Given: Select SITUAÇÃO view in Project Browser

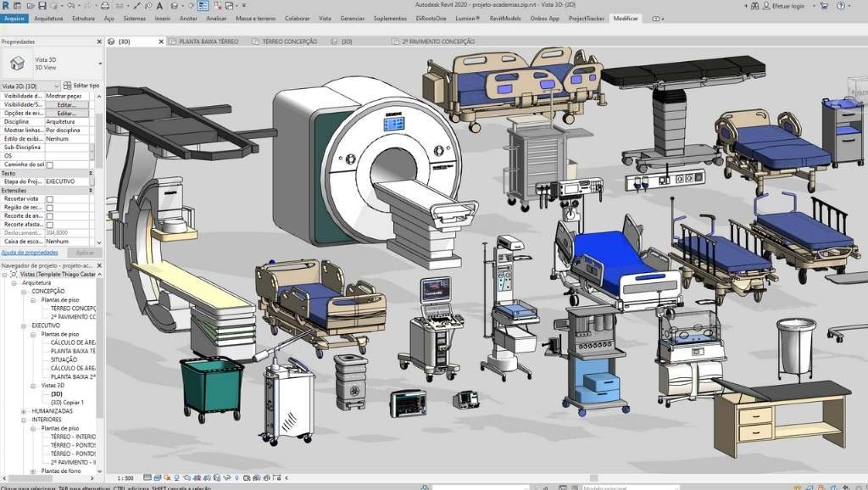Looking at the screenshot, I should (x=64, y=359).
